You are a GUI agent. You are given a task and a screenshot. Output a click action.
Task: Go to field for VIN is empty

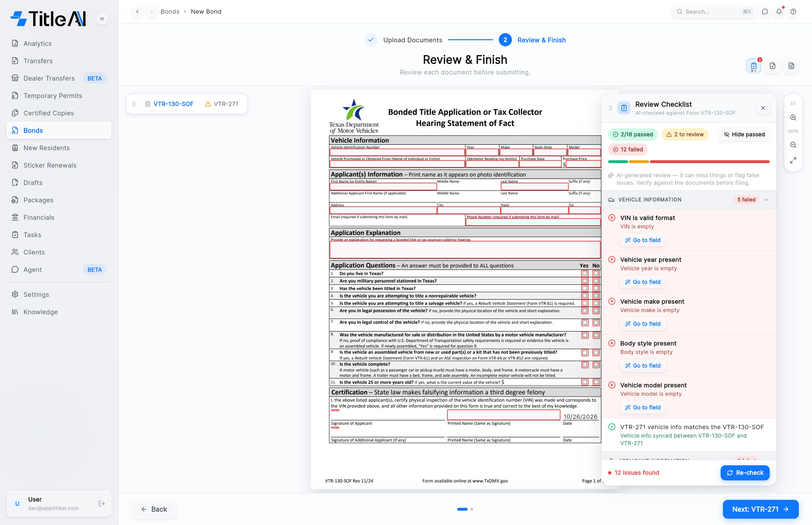(643, 240)
